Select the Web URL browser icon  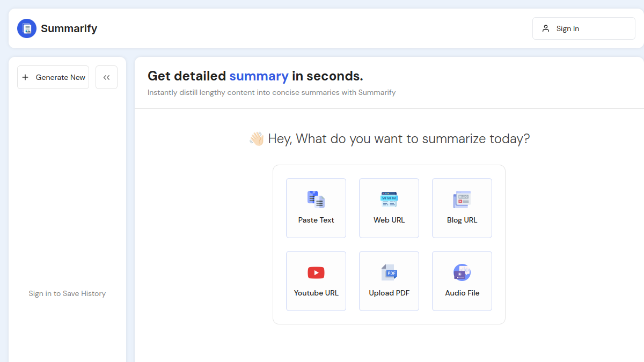(389, 200)
